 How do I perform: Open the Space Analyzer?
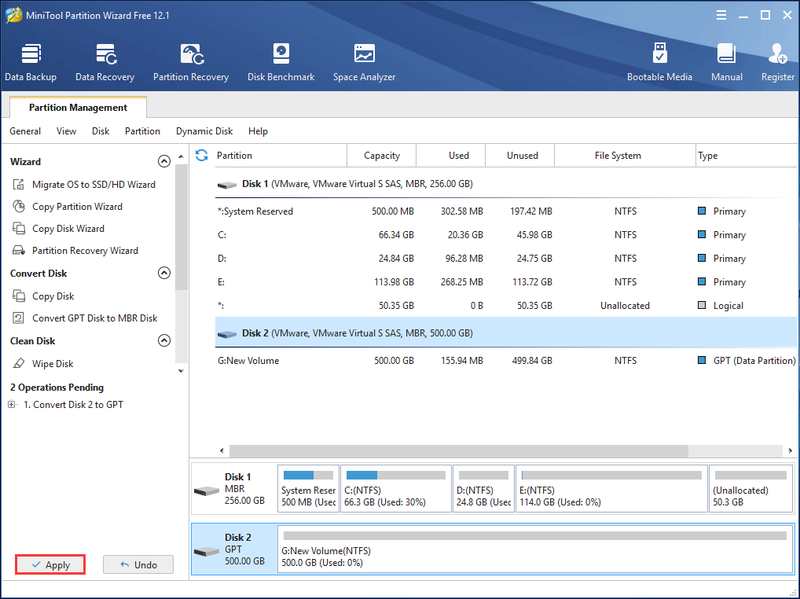point(364,62)
